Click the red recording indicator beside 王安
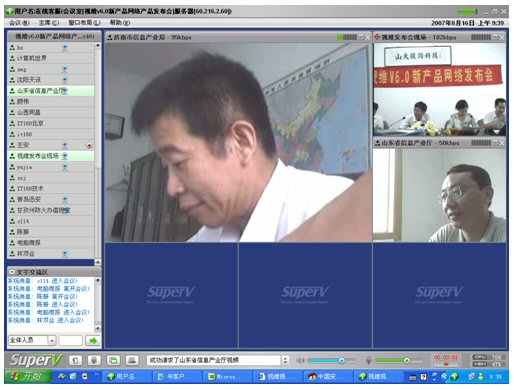 [x=89, y=145]
